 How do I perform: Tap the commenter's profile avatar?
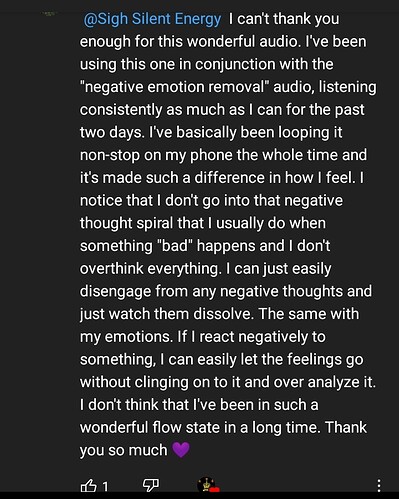tap(49, 14)
